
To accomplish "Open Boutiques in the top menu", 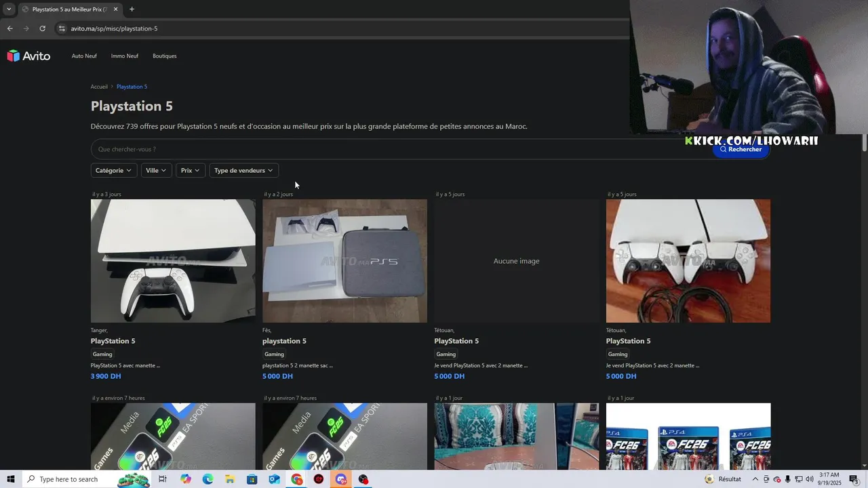I will 165,56.
